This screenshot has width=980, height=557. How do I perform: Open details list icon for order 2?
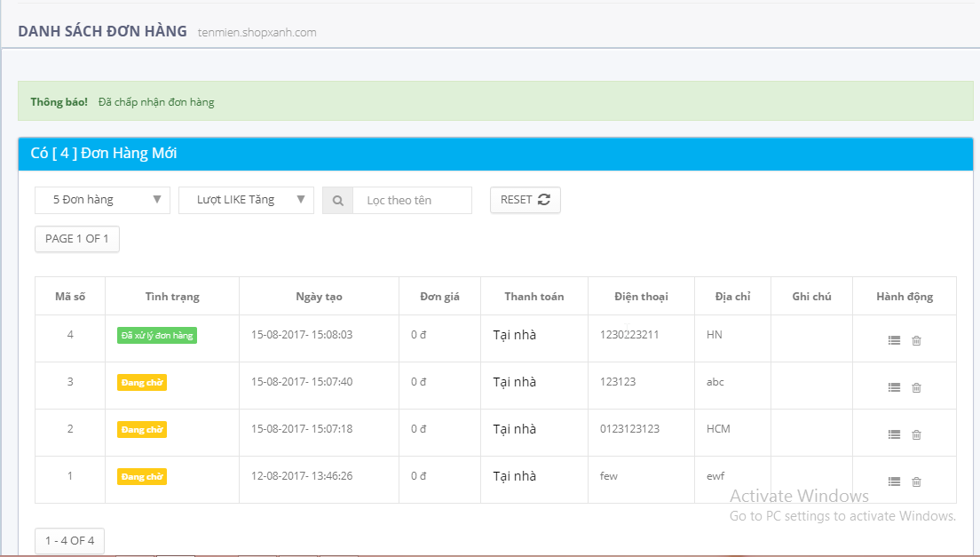point(894,434)
